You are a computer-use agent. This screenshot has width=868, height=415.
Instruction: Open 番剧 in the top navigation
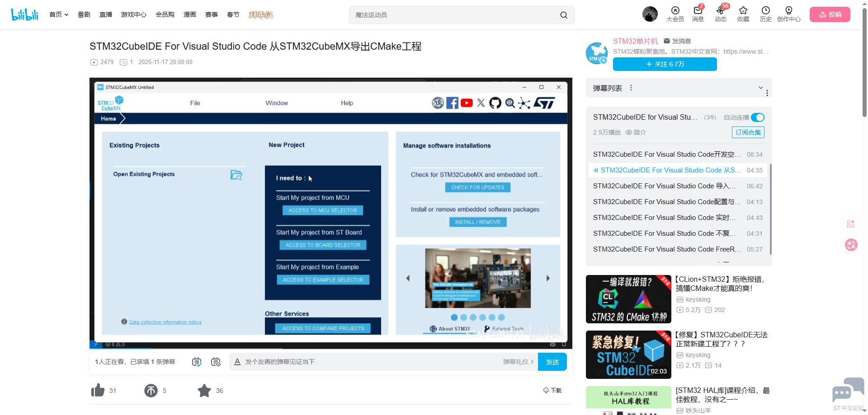tap(84, 14)
